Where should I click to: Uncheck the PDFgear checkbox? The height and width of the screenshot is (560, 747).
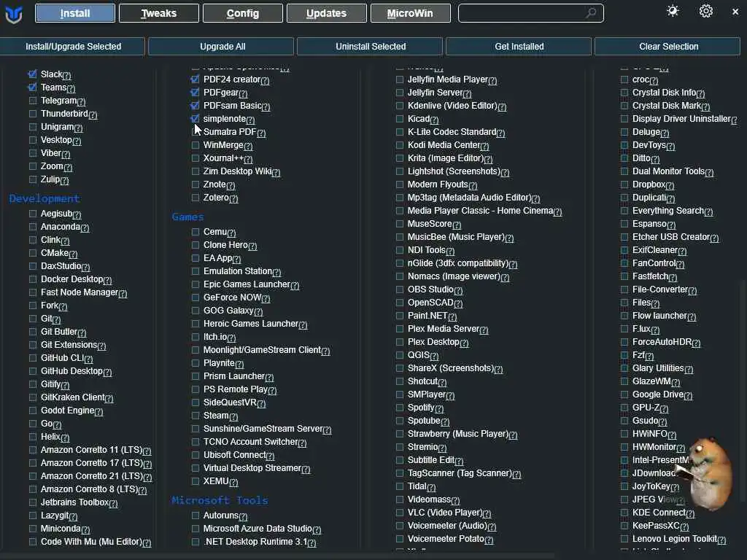pos(196,93)
